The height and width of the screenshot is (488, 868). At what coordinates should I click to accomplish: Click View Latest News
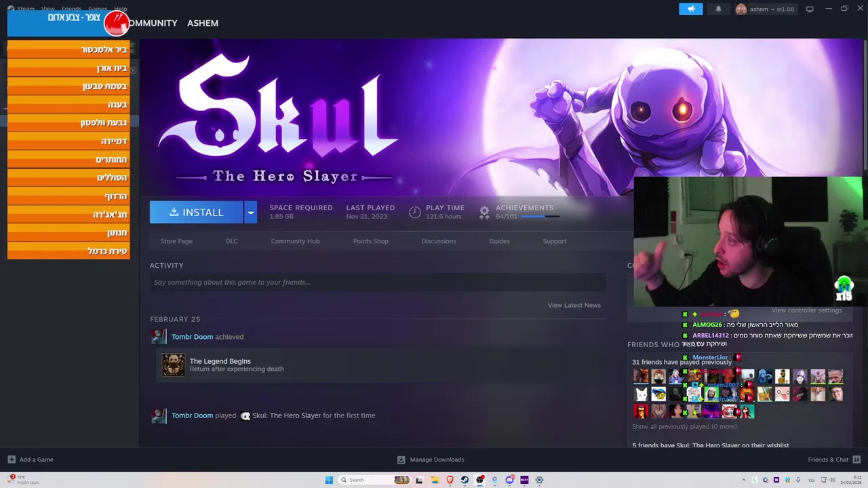[574, 305]
